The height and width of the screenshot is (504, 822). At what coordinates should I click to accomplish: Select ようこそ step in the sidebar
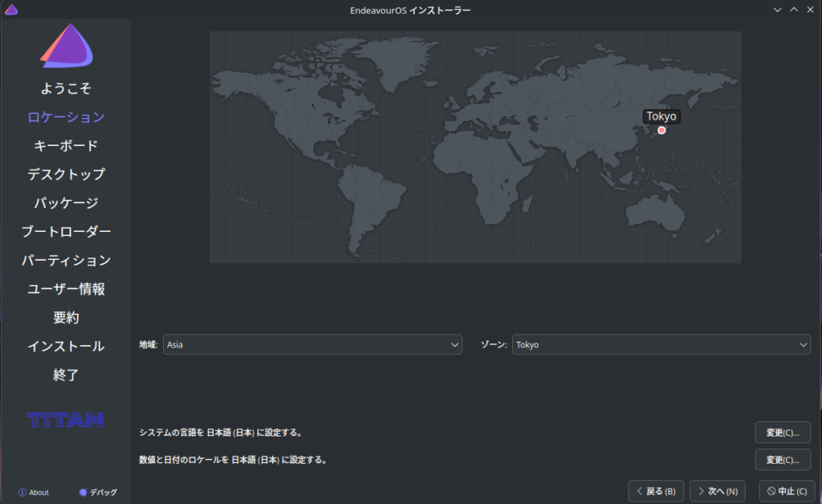66,88
